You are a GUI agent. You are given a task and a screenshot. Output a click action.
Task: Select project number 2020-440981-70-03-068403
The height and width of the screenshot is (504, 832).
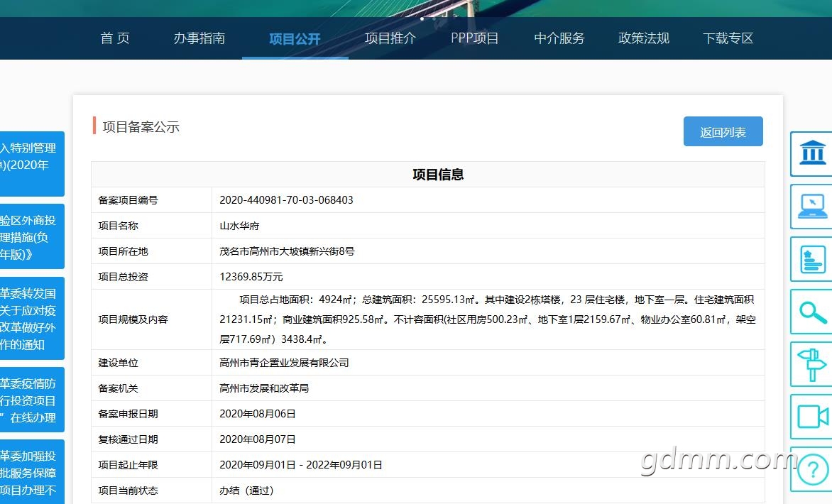(287, 200)
